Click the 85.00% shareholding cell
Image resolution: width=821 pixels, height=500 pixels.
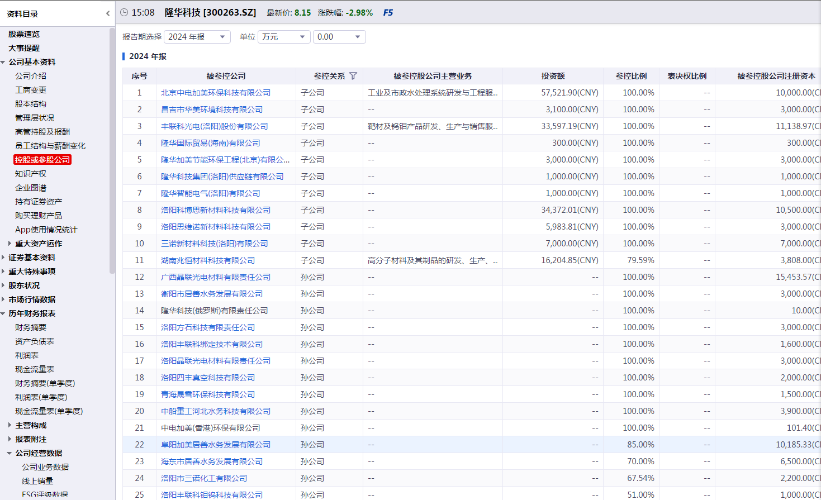pyautogui.click(x=641, y=445)
